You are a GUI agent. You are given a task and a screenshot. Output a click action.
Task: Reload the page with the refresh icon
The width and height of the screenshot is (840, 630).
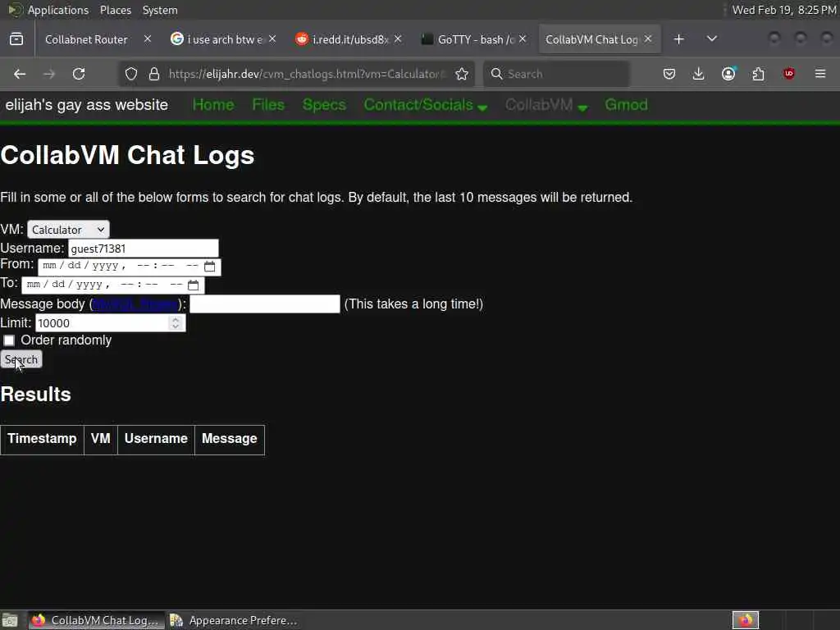pos(79,74)
